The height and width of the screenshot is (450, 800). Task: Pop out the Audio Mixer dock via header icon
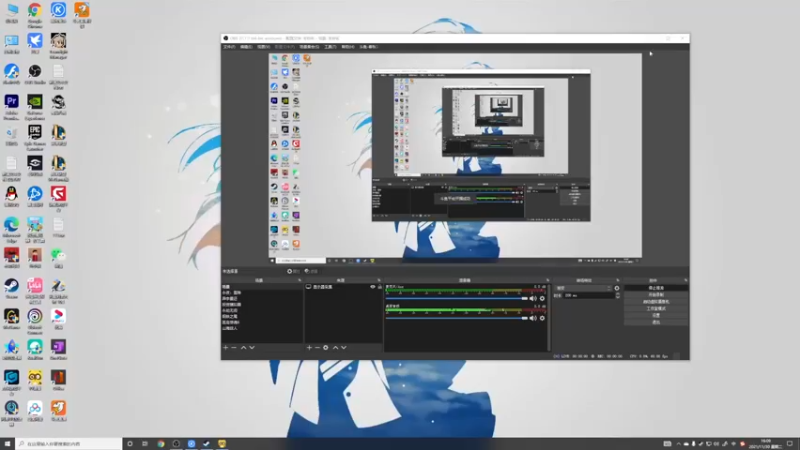547,280
